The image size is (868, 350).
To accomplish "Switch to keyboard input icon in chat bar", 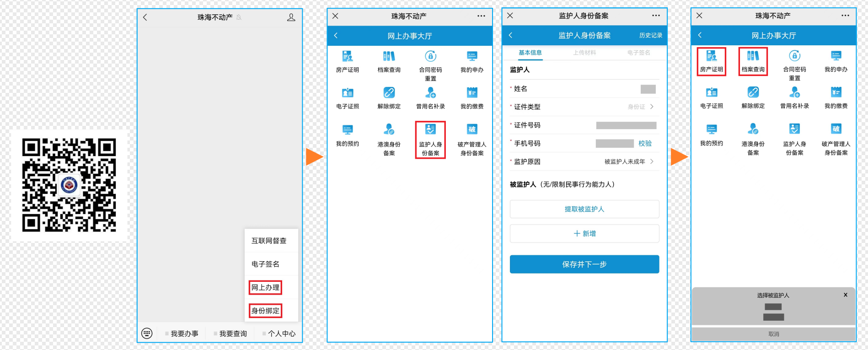I will (147, 333).
